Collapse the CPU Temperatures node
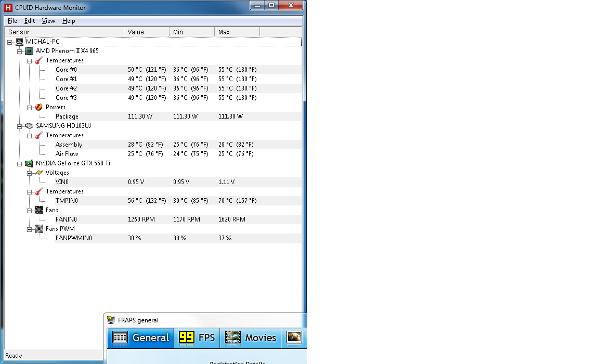The image size is (599, 364). tap(30, 61)
